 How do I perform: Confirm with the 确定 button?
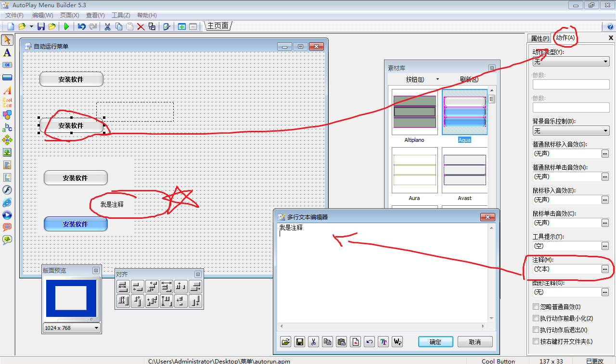pos(436,342)
